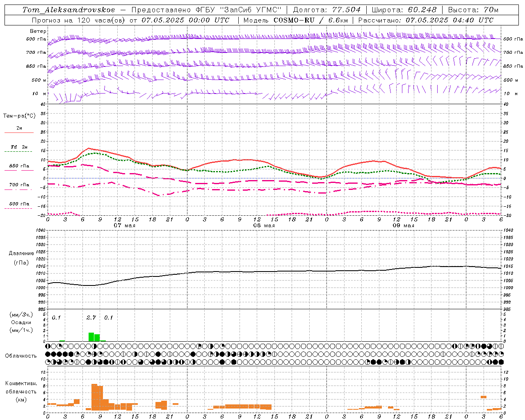The image size is (525, 420).
Task: Click the latitude value Широта: 60.248
Action: (x=404, y=10)
